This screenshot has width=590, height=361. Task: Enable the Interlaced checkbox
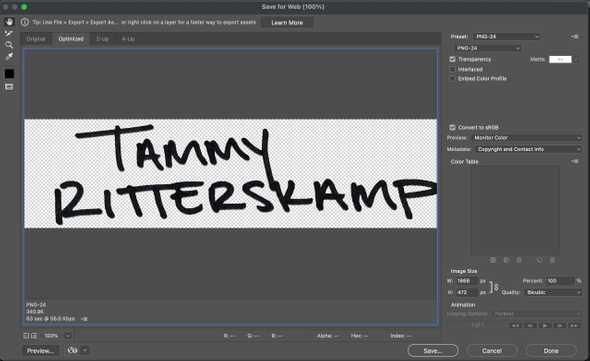coord(452,69)
